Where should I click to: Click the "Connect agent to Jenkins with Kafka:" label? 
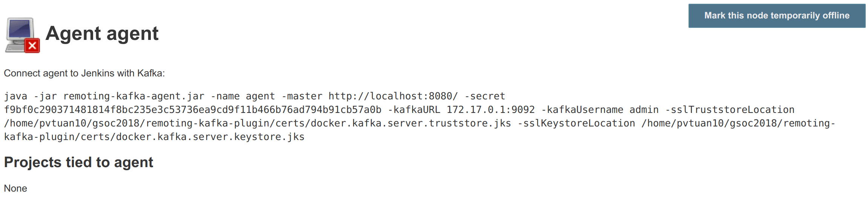pos(84,73)
